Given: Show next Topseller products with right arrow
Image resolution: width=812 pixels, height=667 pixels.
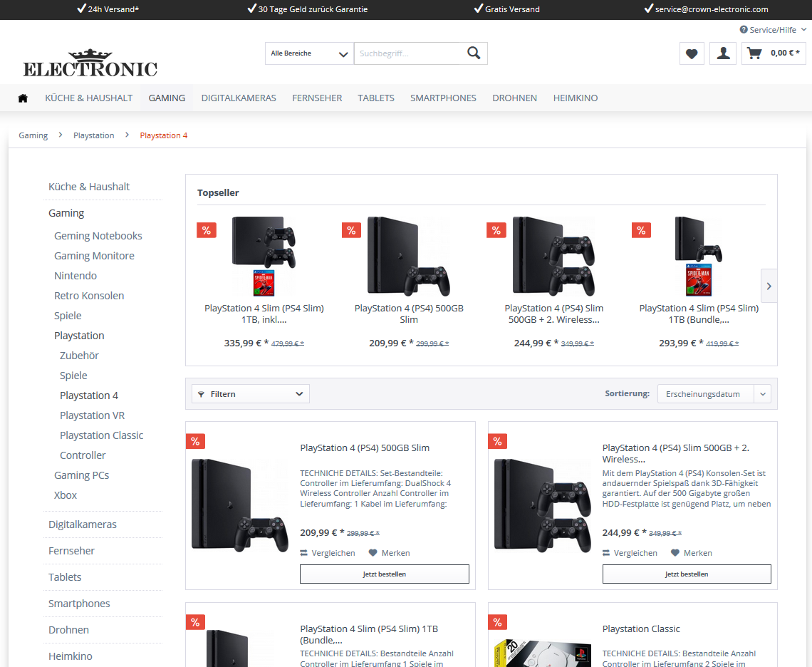Looking at the screenshot, I should (x=769, y=286).
